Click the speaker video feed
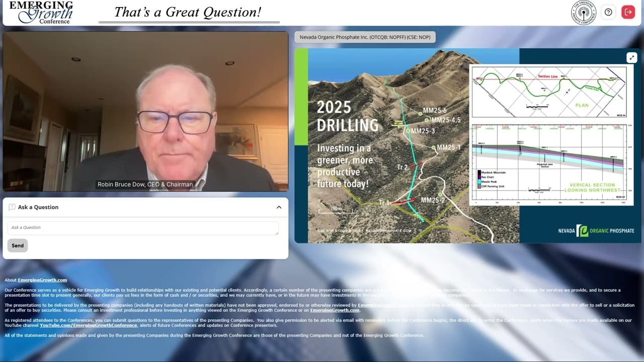The image size is (644, 362). click(145, 112)
